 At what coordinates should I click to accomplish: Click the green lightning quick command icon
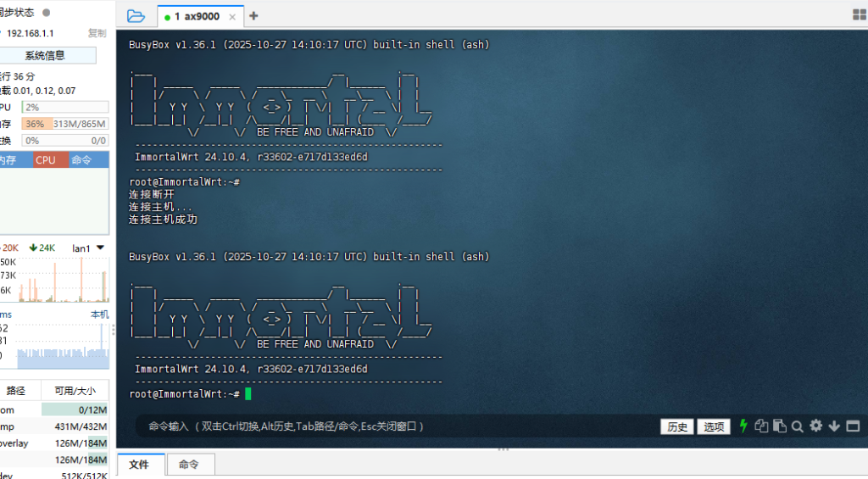point(744,426)
